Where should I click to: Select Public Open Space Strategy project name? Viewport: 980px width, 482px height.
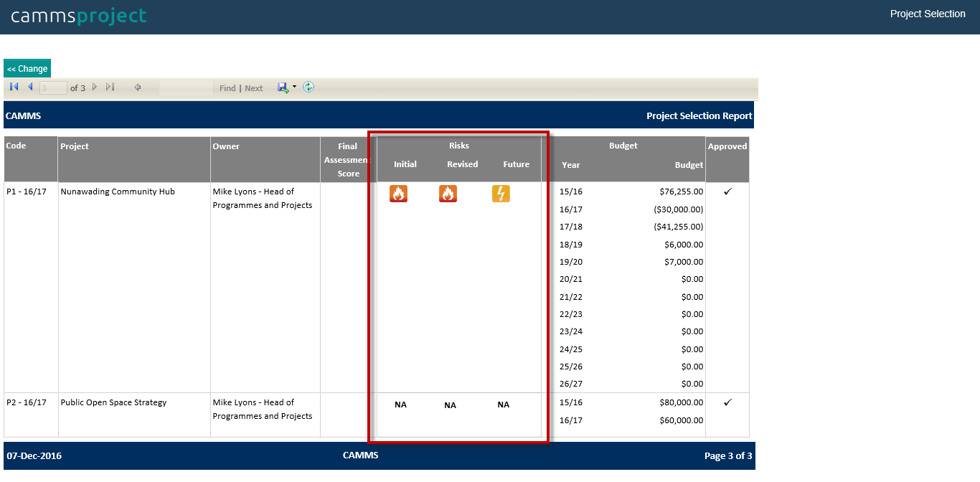[x=113, y=402]
